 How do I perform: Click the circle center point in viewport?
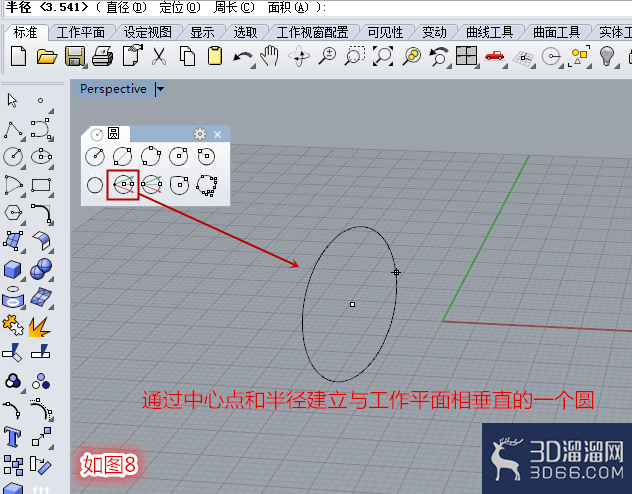click(352, 305)
